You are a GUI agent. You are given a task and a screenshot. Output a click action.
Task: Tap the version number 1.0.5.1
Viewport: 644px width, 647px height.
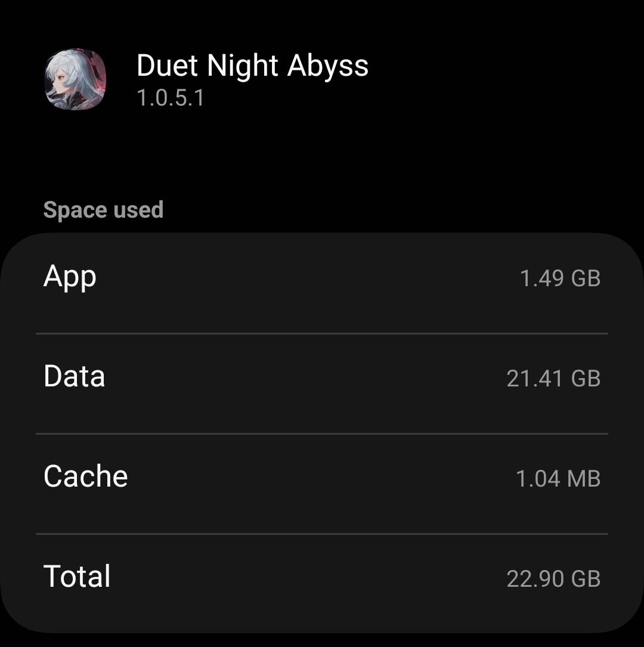click(171, 98)
